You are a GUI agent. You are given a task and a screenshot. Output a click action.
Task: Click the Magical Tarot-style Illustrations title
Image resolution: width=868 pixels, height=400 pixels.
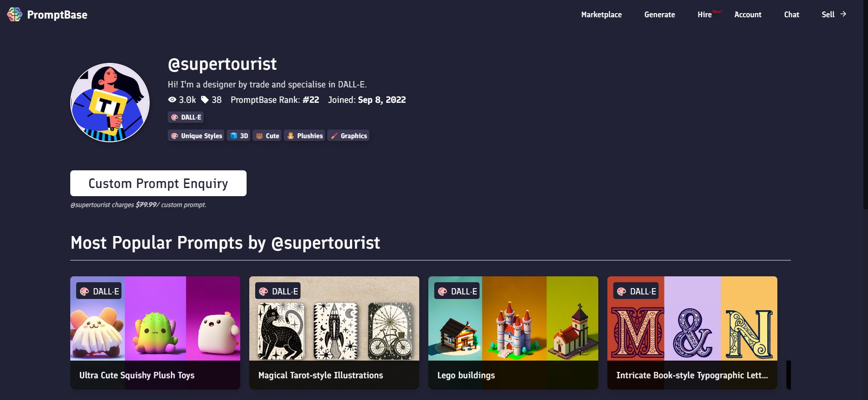click(320, 375)
